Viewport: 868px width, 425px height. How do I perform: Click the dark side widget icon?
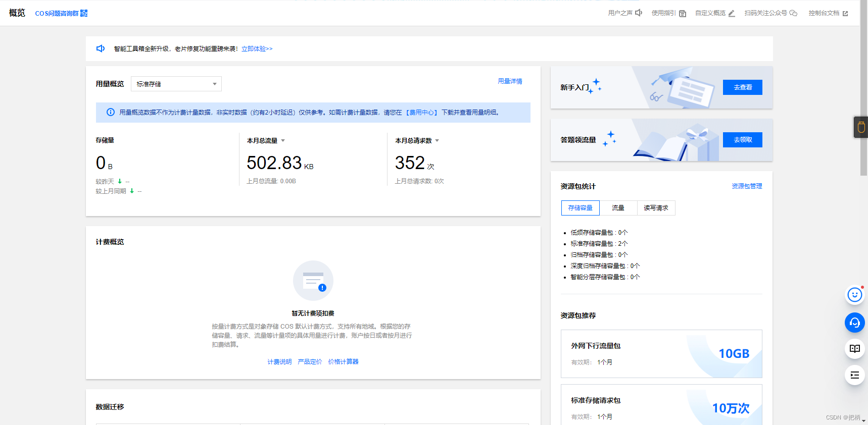tap(861, 127)
